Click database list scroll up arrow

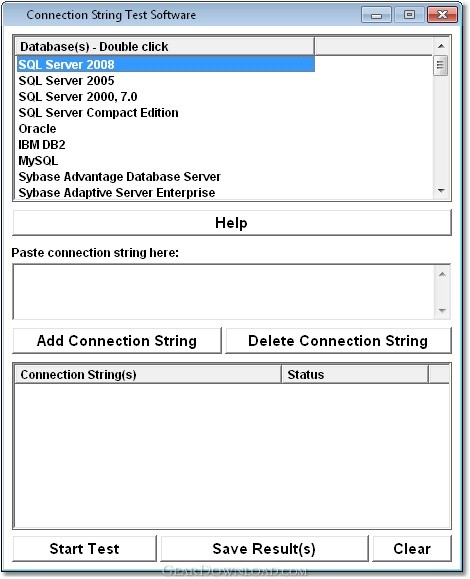(441, 46)
